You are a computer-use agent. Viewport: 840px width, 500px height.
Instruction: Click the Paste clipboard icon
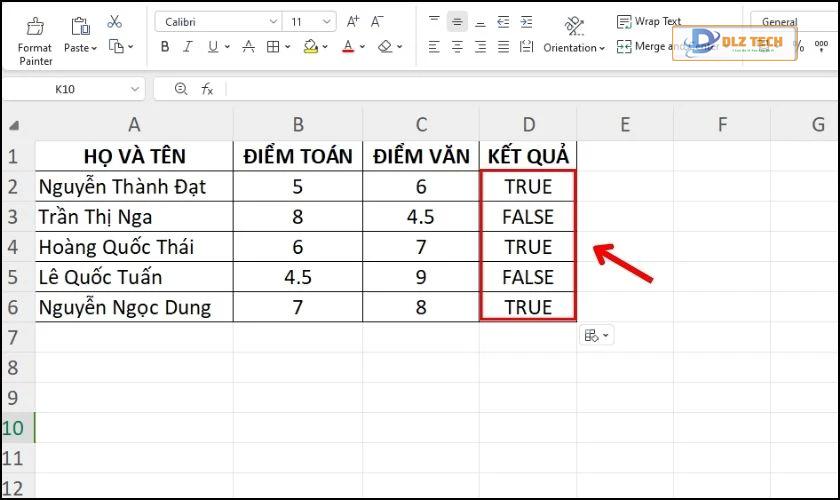pyautogui.click(x=80, y=26)
